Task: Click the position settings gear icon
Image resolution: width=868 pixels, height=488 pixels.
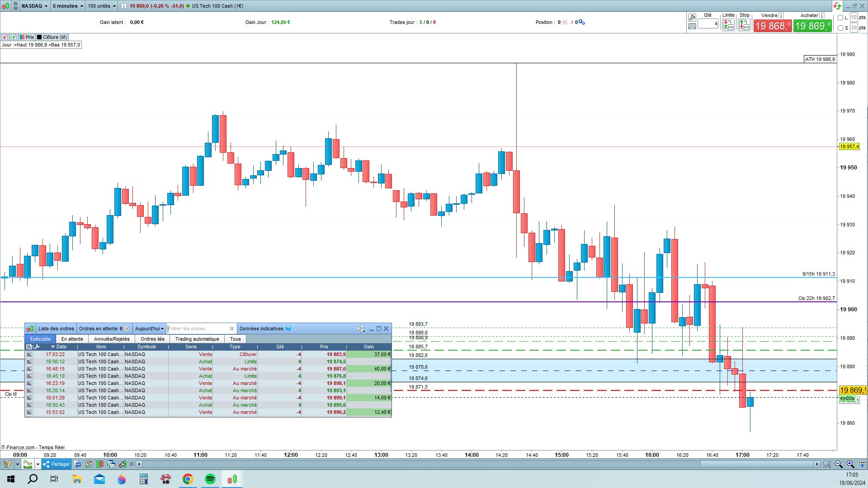Action: tap(582, 22)
